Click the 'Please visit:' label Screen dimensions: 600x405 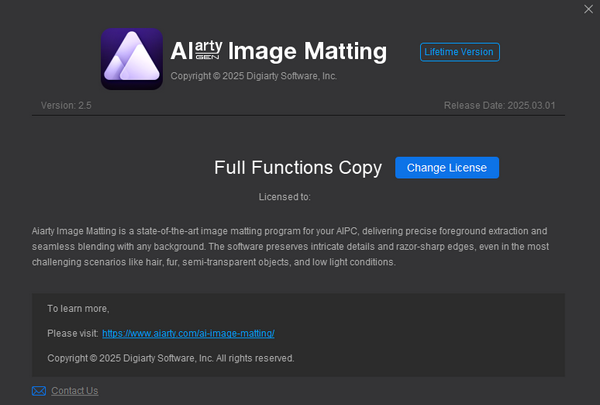pos(72,332)
